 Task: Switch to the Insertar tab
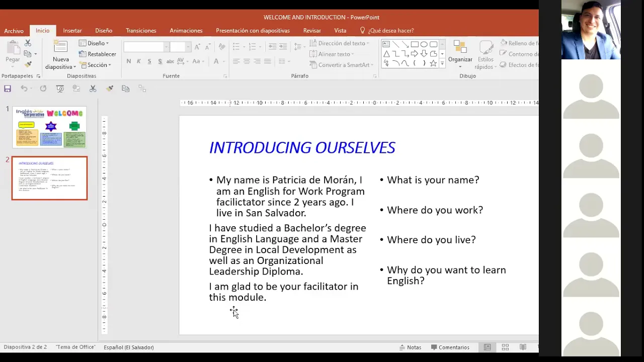click(x=72, y=31)
